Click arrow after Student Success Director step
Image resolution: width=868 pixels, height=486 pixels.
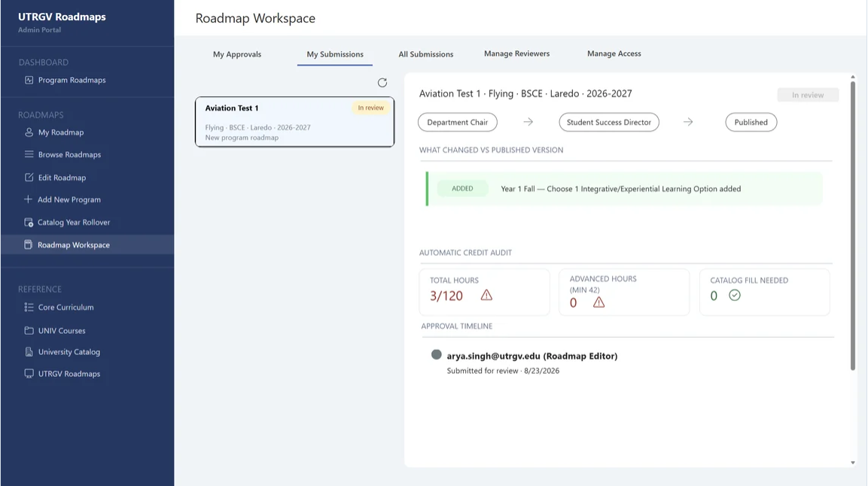688,122
